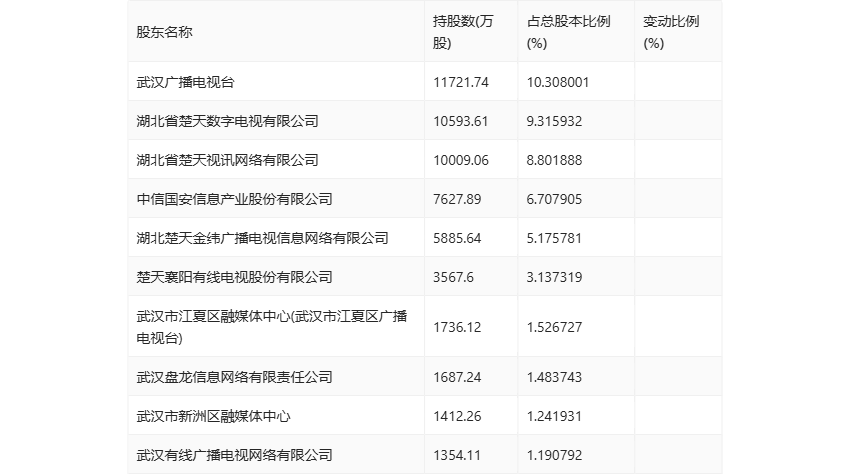
Task: Select the percentage 1.190792
Action: pyautogui.click(x=554, y=455)
